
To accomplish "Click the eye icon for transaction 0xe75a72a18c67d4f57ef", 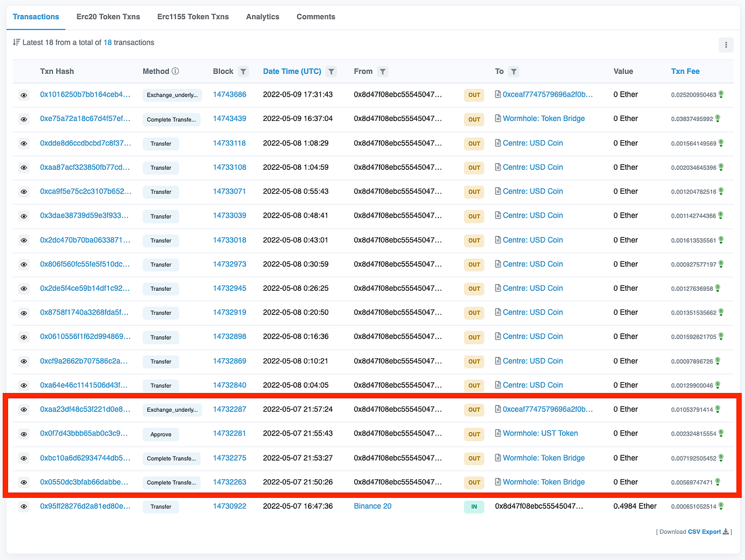I will pyautogui.click(x=24, y=119).
